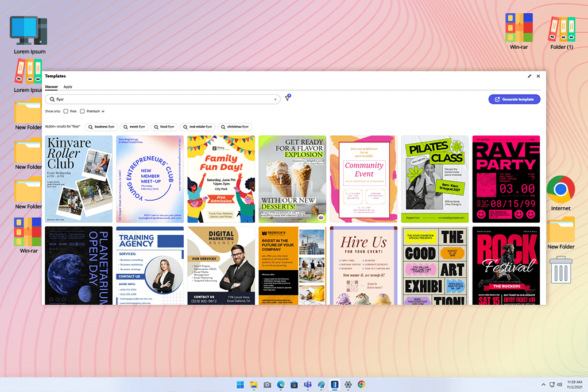Select the Training Agency template

[x=150, y=265]
